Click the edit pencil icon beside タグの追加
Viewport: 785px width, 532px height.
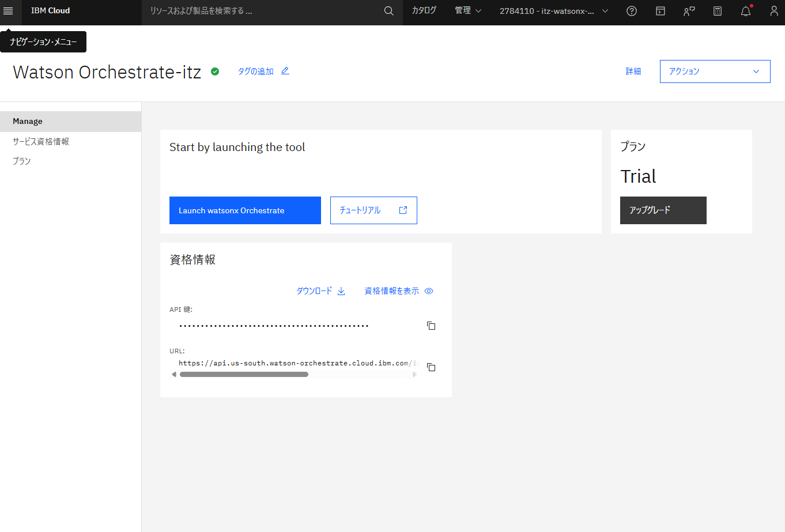[285, 71]
